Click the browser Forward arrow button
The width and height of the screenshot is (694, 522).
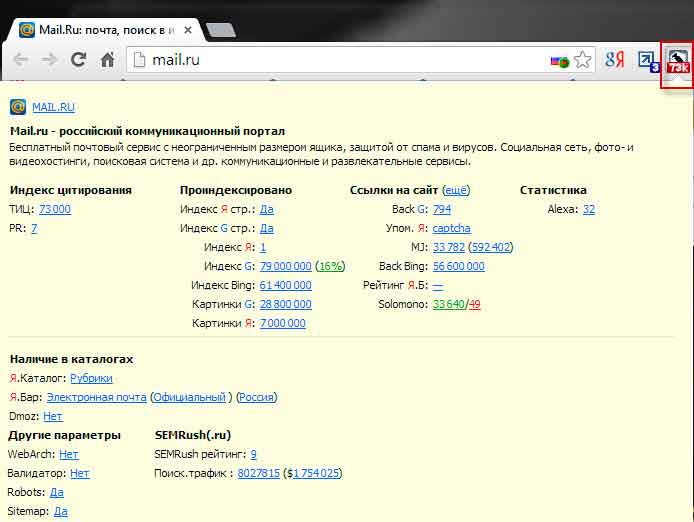tap(49, 59)
